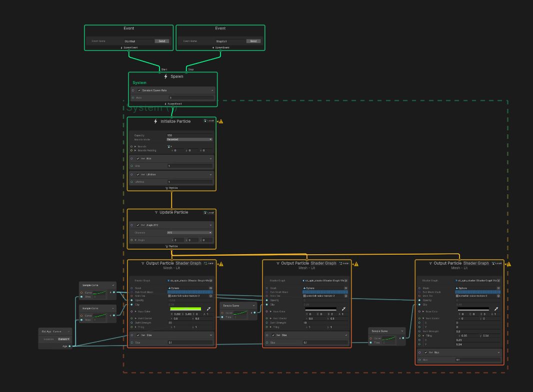533x392 pixels.
Task: Open the Location dropdown on Get Age node
Action: click(64, 339)
